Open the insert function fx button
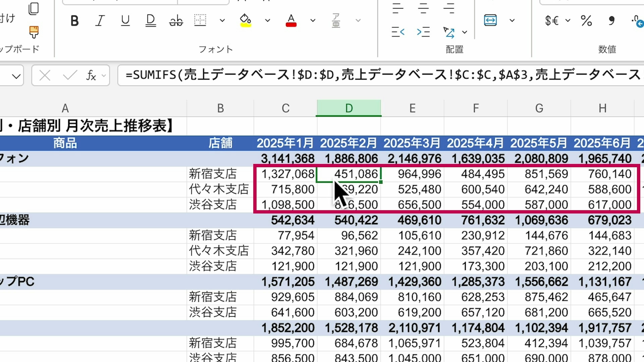Viewport: 644px width, 362px height. click(x=91, y=75)
